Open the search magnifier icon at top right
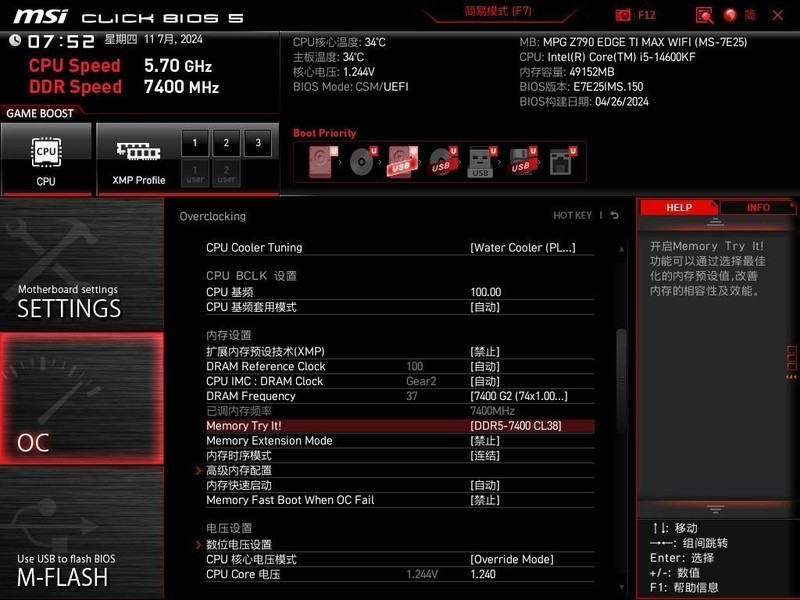 point(705,15)
